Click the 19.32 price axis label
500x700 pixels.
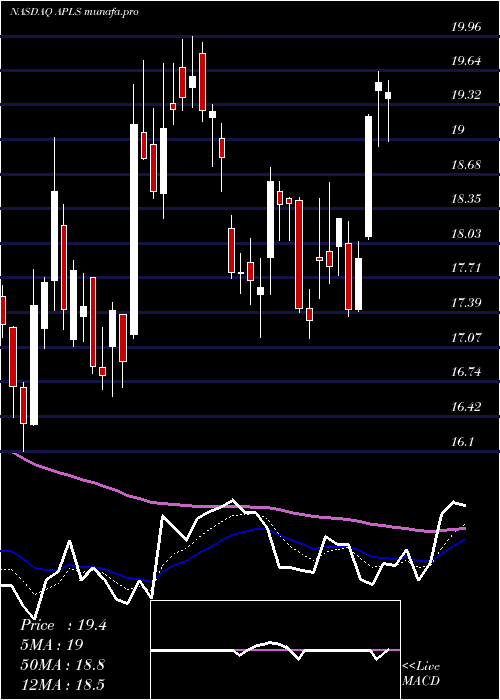pyautogui.click(x=466, y=95)
